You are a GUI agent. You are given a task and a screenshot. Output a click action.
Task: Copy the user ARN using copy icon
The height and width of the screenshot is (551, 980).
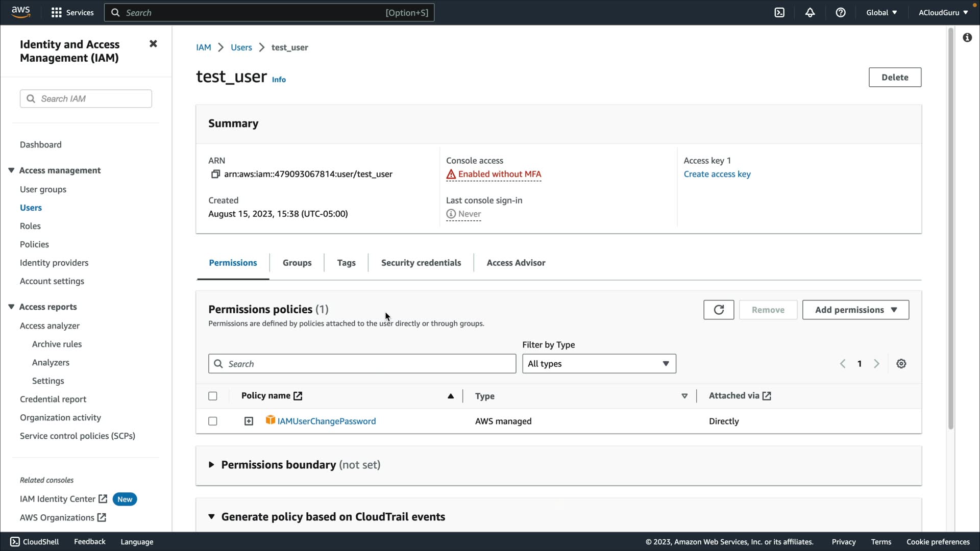pos(215,174)
